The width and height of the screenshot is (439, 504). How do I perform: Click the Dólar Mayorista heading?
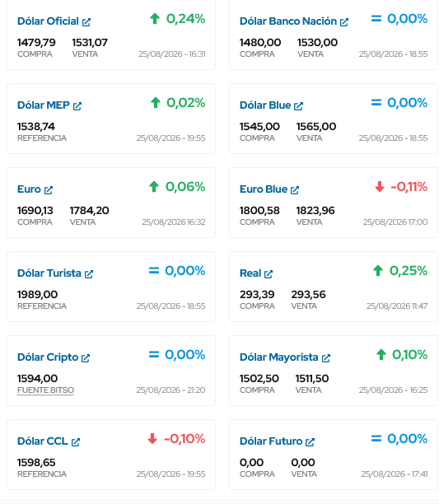[279, 357]
